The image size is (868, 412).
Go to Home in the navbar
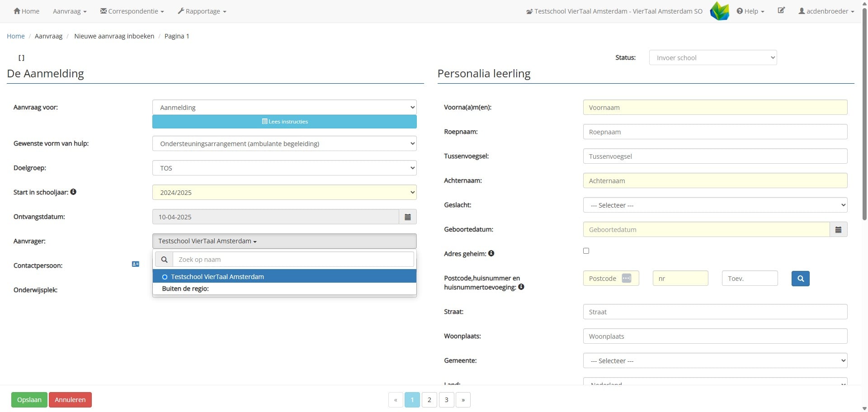tap(26, 11)
